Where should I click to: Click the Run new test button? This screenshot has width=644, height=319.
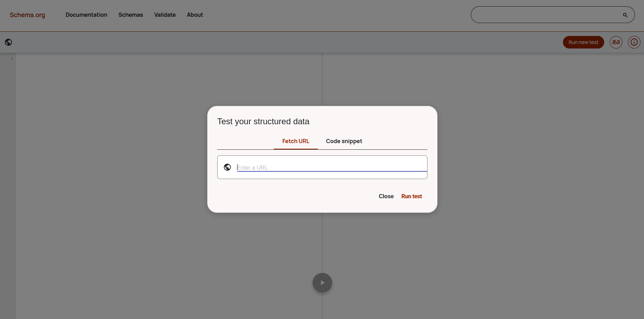click(583, 42)
